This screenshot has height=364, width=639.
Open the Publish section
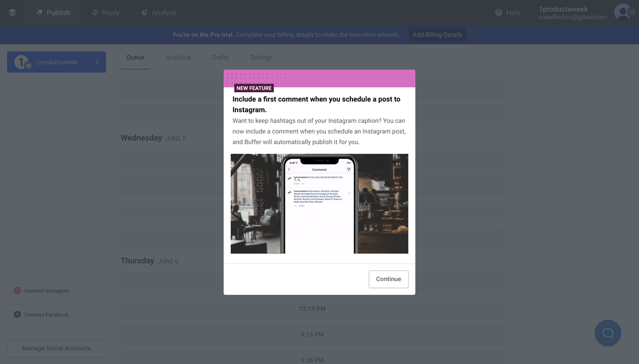point(53,12)
